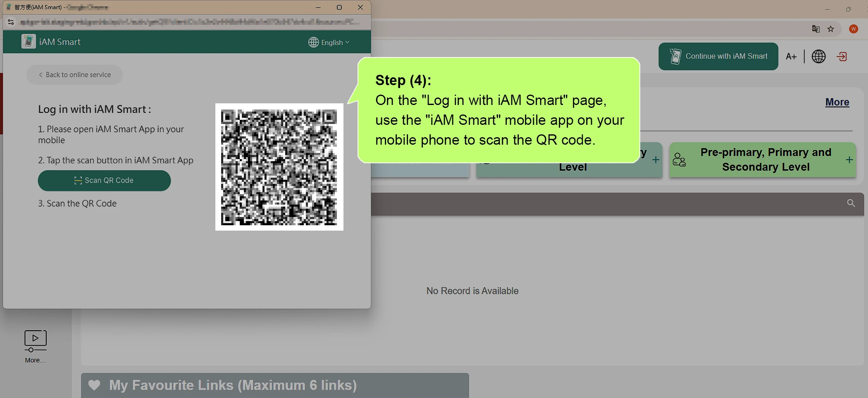This screenshot has width=868, height=398.
Task: Click the translate icon in browser toolbar
Action: [816, 29]
